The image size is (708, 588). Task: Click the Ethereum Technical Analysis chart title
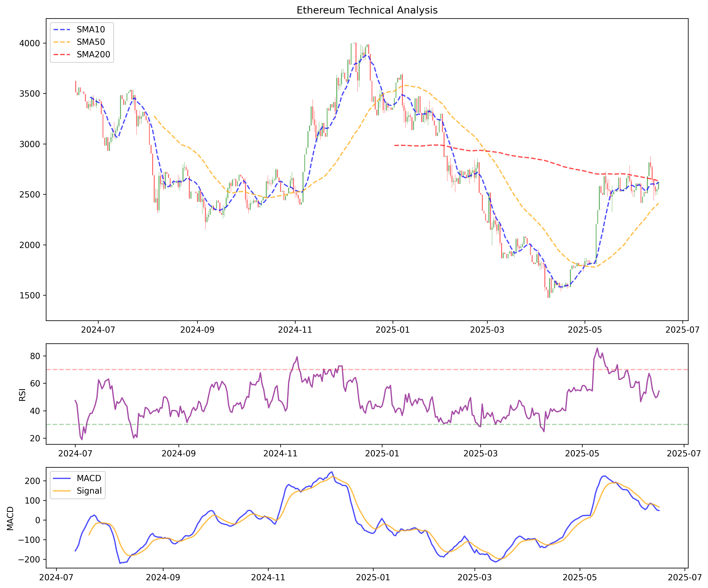(x=367, y=10)
